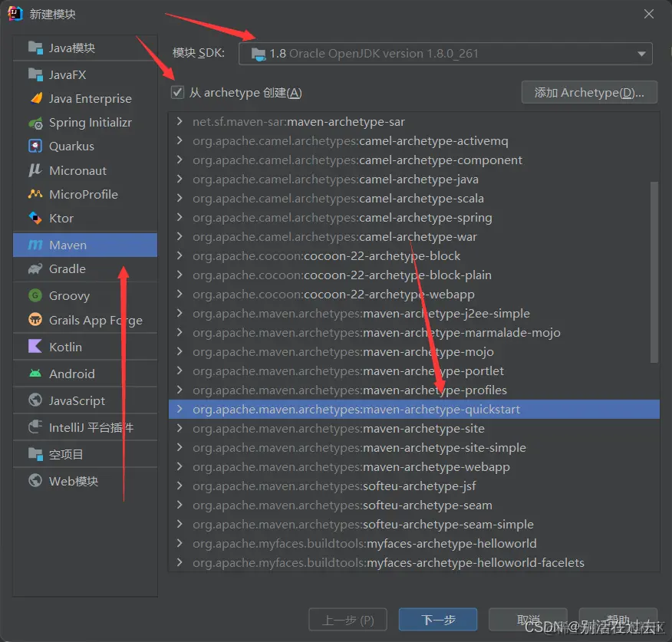Viewport: 672px width, 642px height.
Task: Click the JDK folder icon in SDK field
Action: 258,54
